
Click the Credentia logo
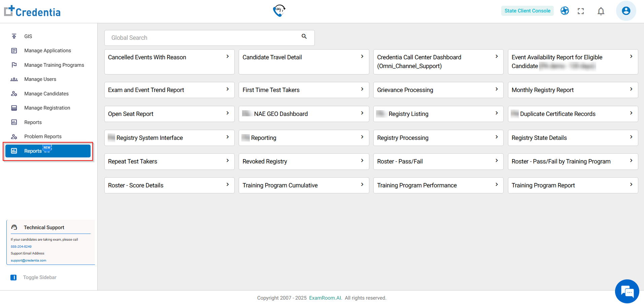[32, 11]
